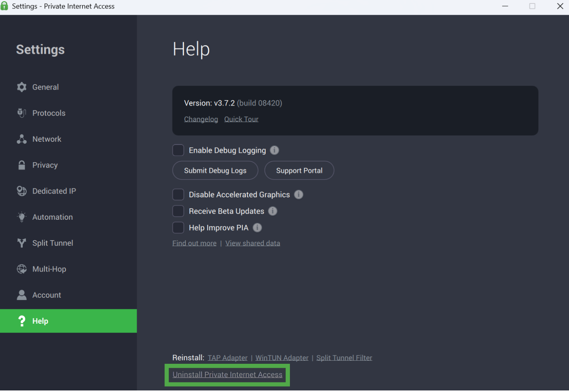The height and width of the screenshot is (392, 569).
Task: Reinstall the WinTUN Adapter link
Action: pos(282,358)
